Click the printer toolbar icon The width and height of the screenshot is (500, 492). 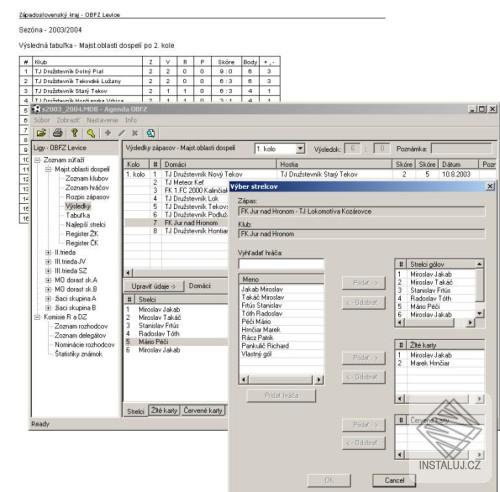58,133
